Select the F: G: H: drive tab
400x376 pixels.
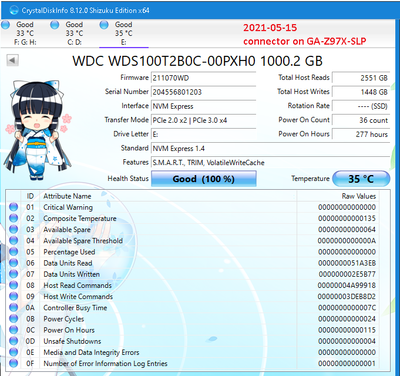pos(25,33)
